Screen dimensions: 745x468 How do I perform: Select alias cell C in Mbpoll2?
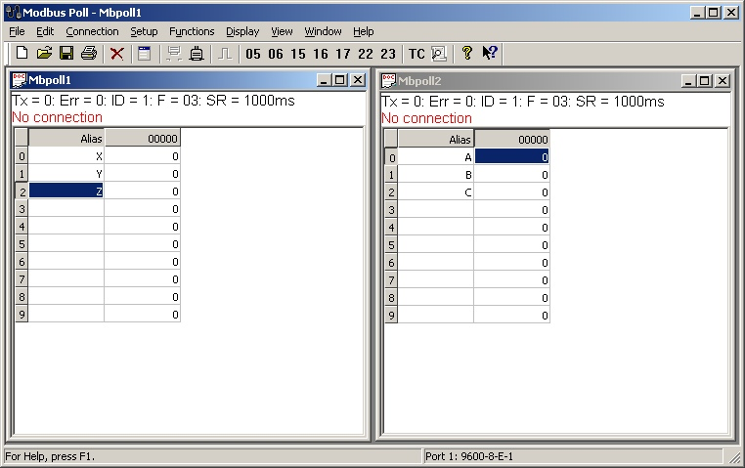(x=436, y=192)
